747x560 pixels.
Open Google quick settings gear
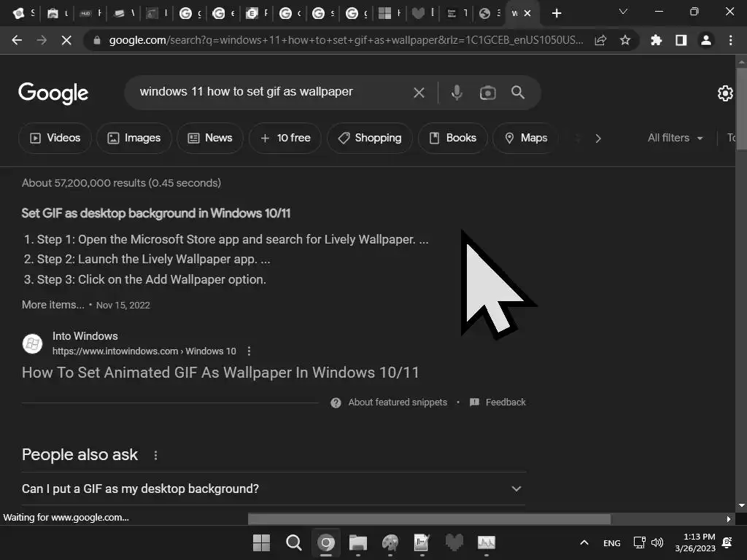[x=725, y=93]
